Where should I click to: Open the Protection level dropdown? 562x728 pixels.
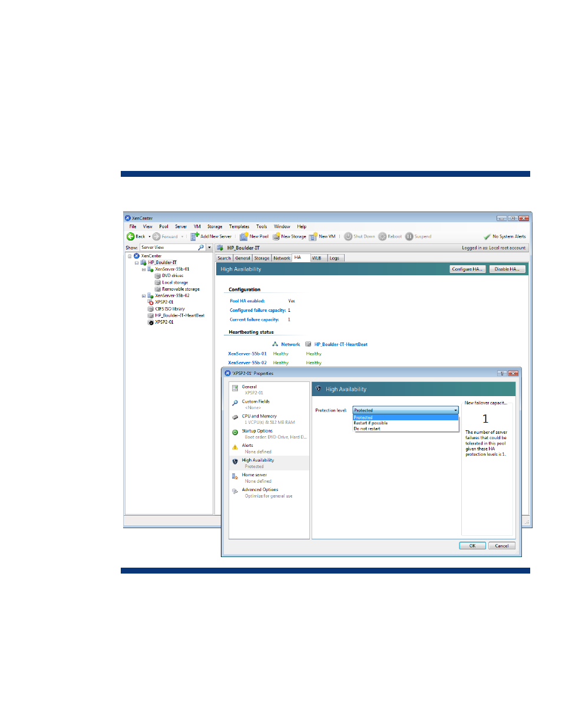(405, 410)
